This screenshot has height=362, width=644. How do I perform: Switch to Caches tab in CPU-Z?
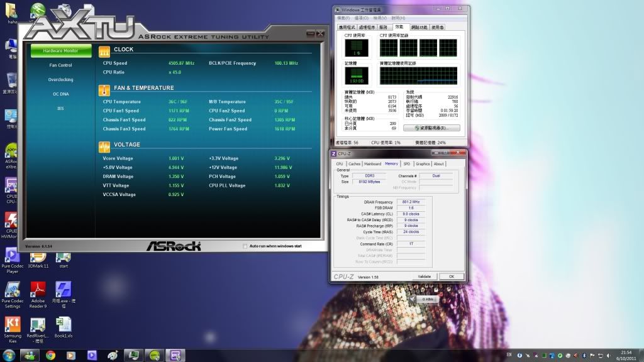click(354, 164)
